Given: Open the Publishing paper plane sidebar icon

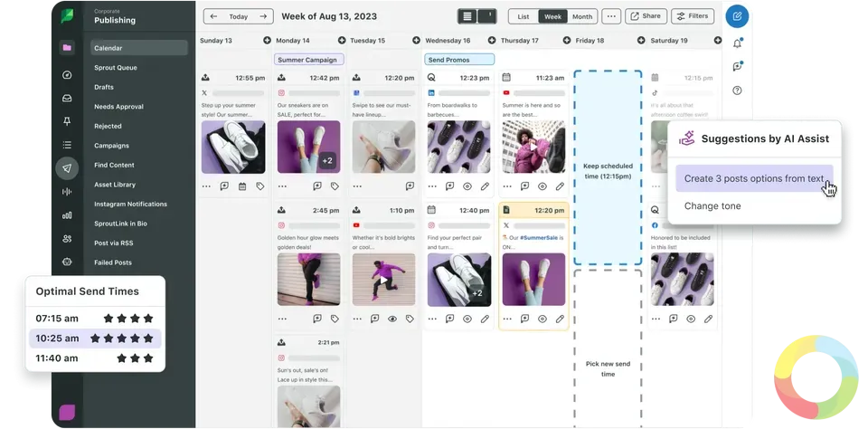Looking at the screenshot, I should [67, 168].
